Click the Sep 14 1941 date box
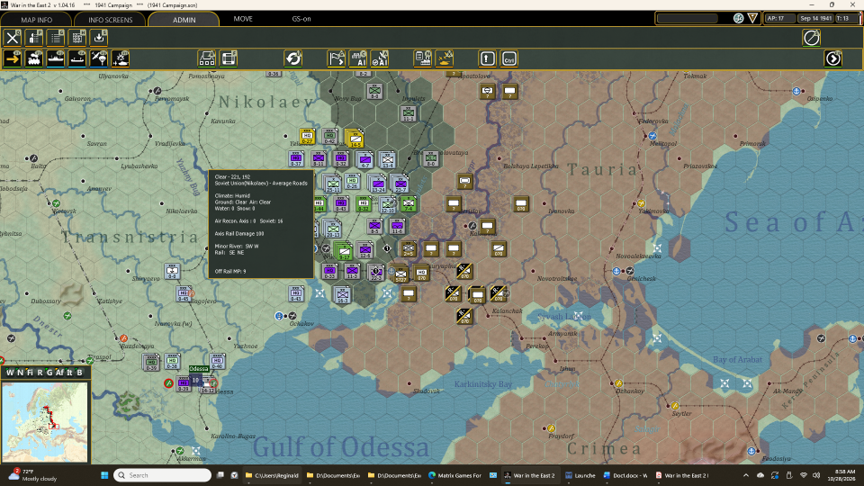864x486 pixels. pos(816,18)
